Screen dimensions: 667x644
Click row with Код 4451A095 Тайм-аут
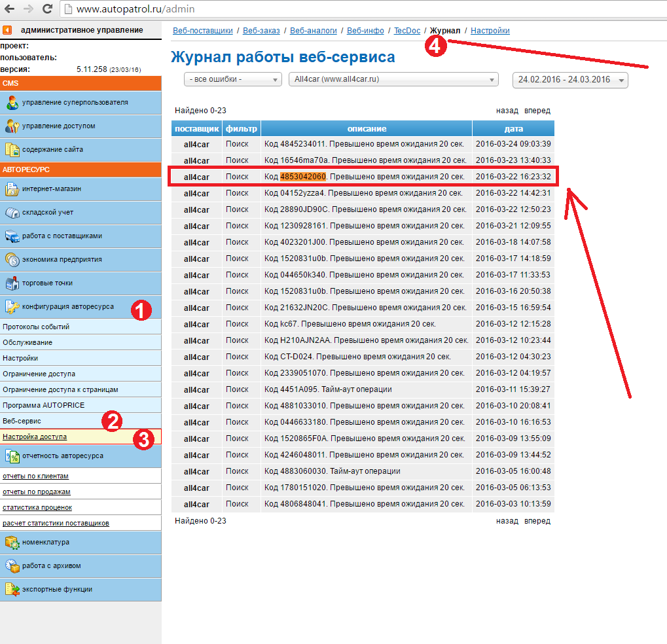(x=363, y=389)
